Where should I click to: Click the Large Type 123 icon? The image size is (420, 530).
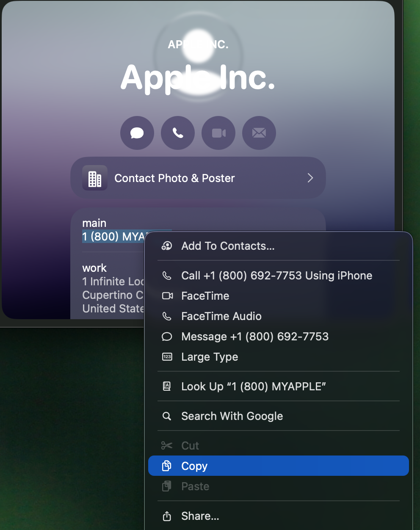tap(167, 357)
